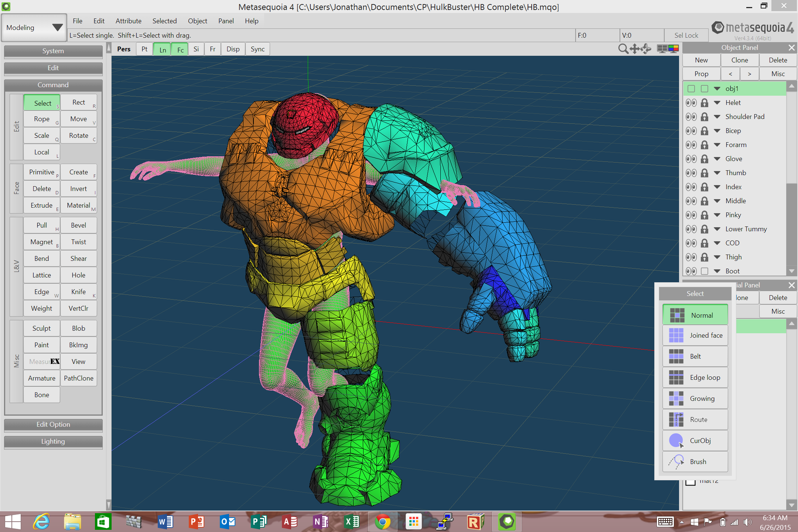The height and width of the screenshot is (532, 798).
Task: Choose Brush selection mode
Action: pyautogui.click(x=695, y=462)
